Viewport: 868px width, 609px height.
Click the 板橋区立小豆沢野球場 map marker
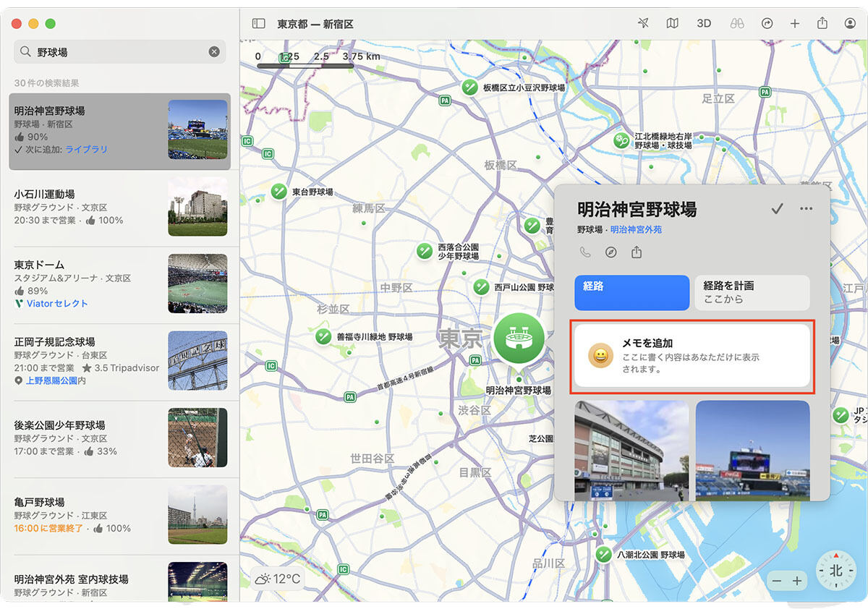470,88
